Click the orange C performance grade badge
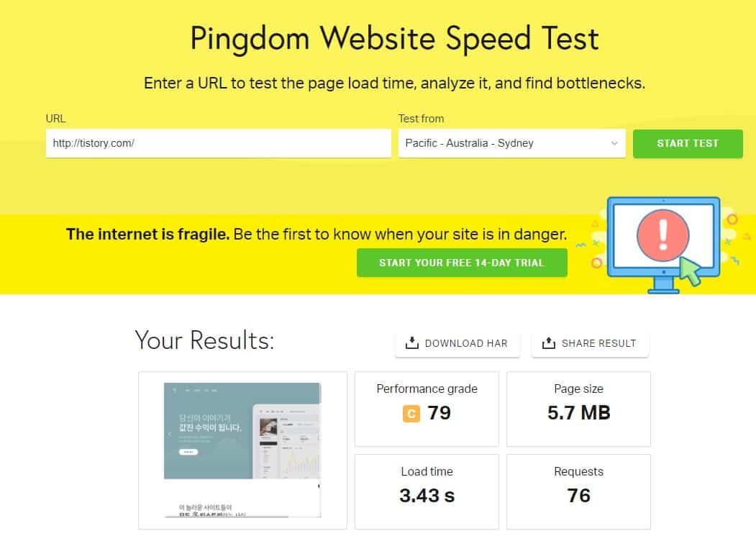756x549 pixels. click(410, 414)
